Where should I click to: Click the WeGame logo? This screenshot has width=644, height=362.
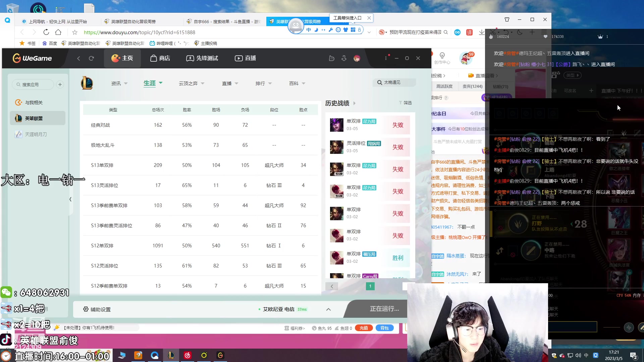32,58
